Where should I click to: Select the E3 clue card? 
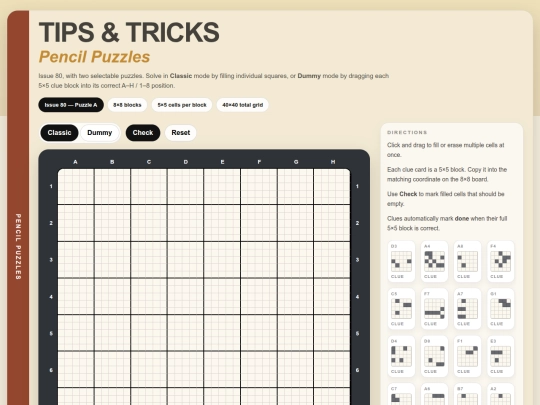point(500,356)
